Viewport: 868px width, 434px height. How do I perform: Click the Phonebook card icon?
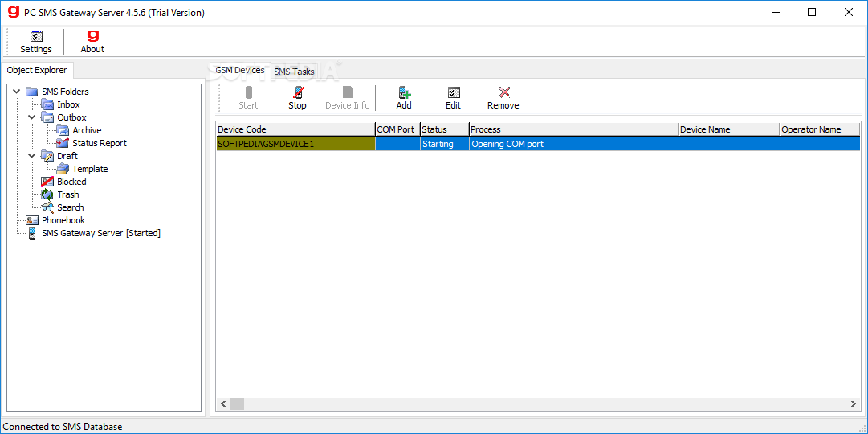tap(32, 220)
